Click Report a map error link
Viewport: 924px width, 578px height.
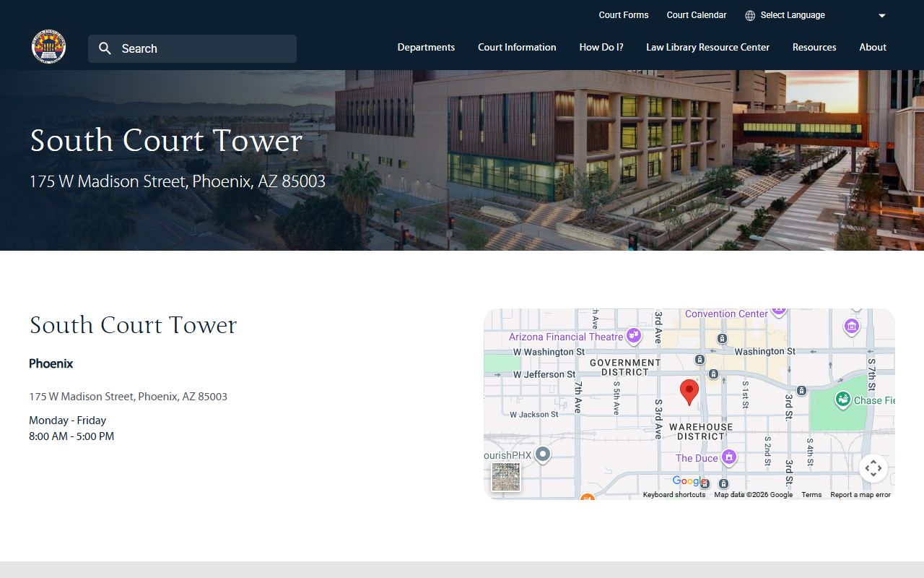pyautogui.click(x=860, y=495)
